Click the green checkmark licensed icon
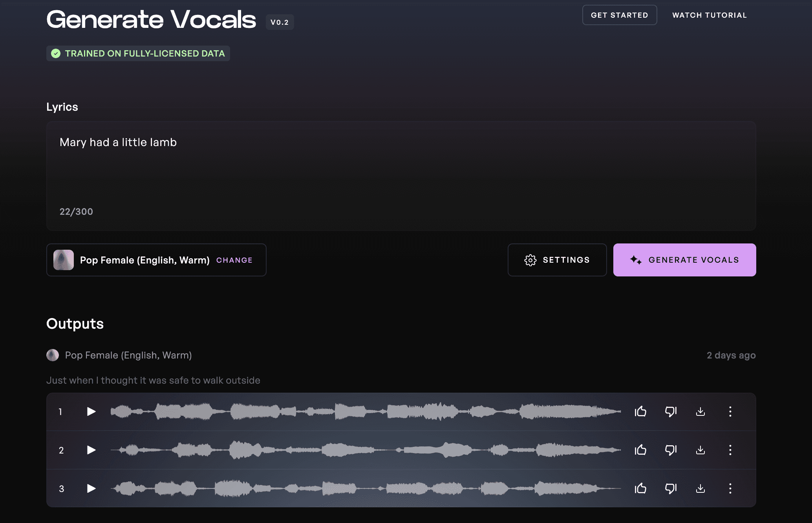Screen dimensions: 812x523 pyautogui.click(x=56, y=53)
